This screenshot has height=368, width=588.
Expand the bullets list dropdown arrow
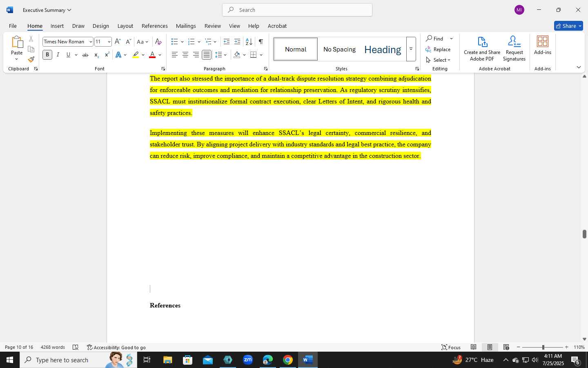point(182,42)
